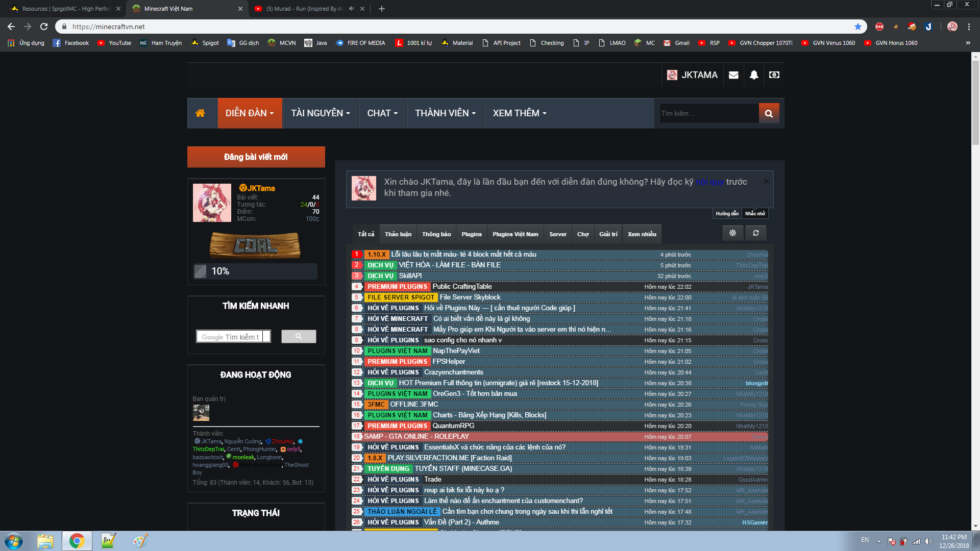
Task: Open the inbox envelope icon
Action: 733,75
